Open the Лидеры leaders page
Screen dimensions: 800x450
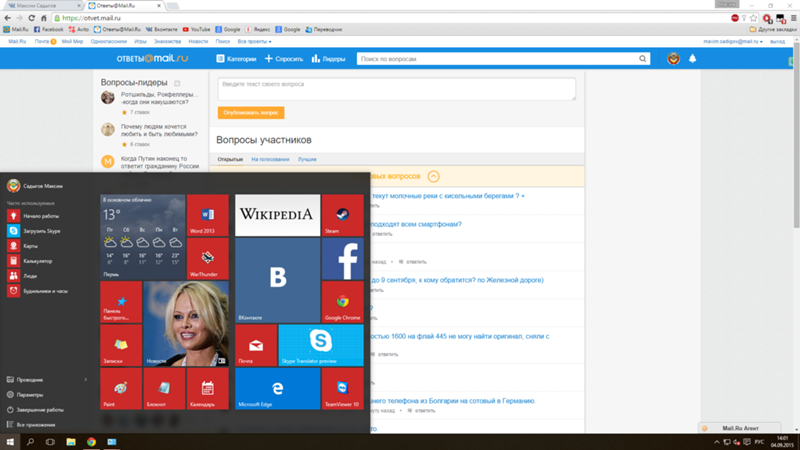point(329,59)
